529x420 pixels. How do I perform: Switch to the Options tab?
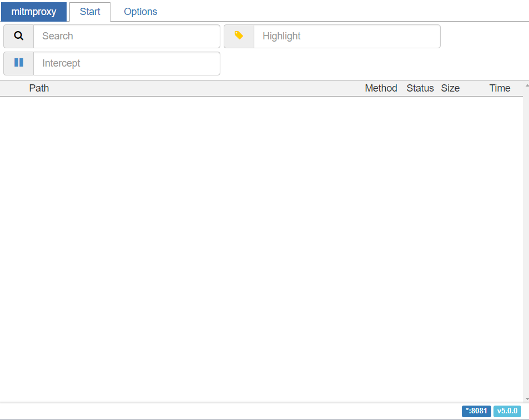(x=140, y=12)
